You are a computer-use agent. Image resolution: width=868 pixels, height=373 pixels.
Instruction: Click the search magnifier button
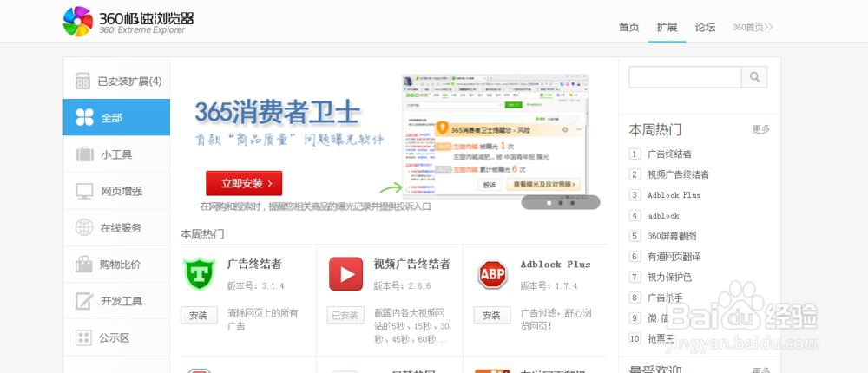tap(754, 77)
